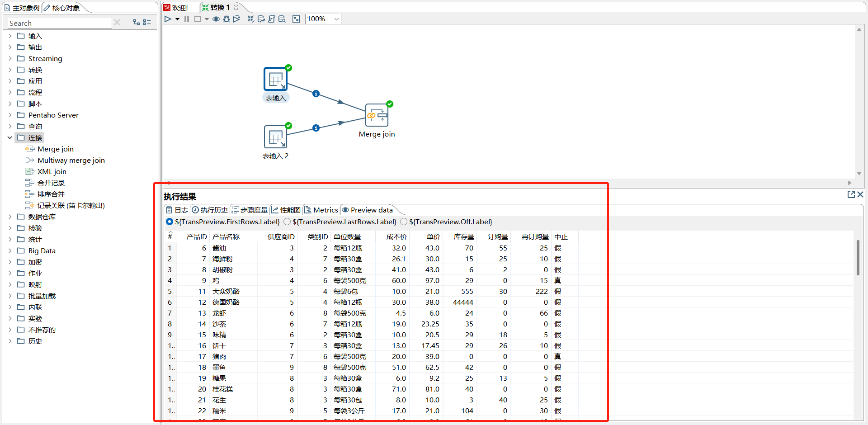Screen dimensions: 868x425
Task: Open the 核心对象 panel tab
Action: tap(65, 8)
